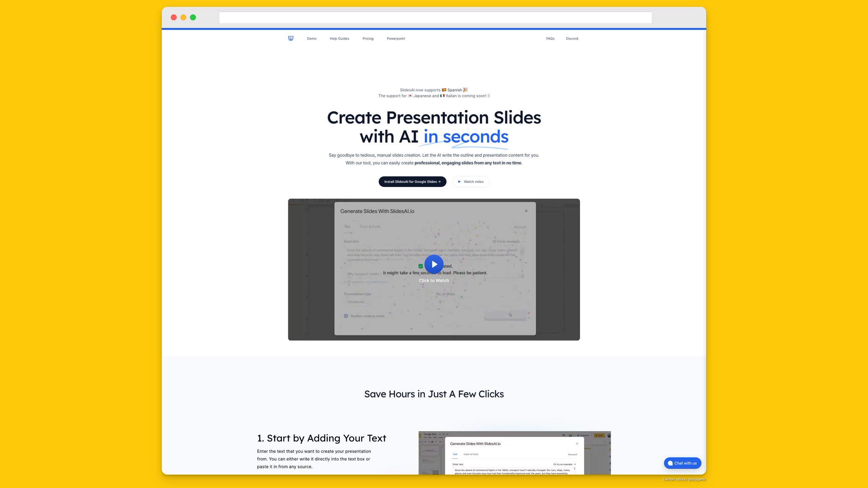
Task: Click the yellow minimize window dot
Action: click(x=183, y=17)
